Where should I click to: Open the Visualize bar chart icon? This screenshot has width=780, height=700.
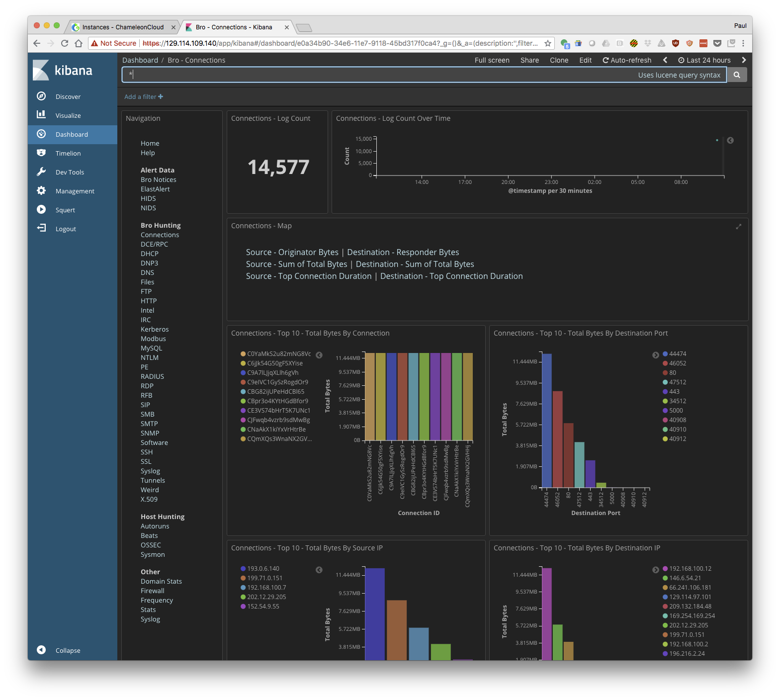pos(41,115)
